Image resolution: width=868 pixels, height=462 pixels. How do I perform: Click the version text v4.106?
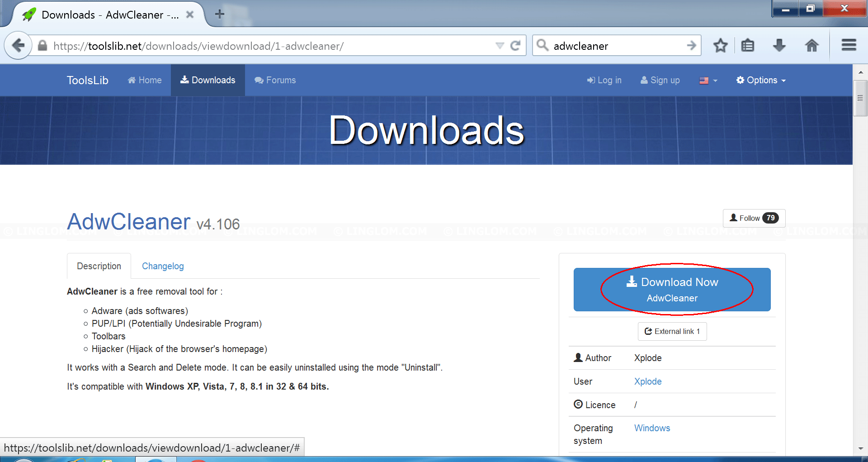click(x=218, y=224)
